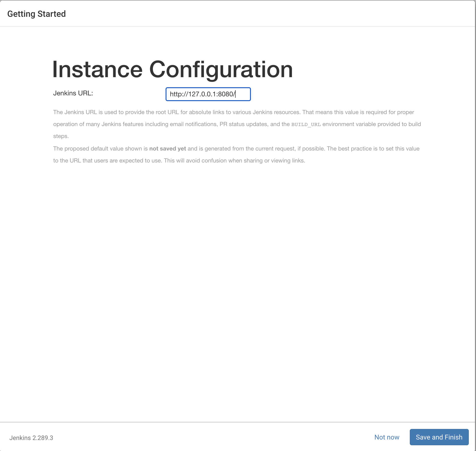Click the Jenkins URL input field
The image size is (476, 451).
[208, 94]
